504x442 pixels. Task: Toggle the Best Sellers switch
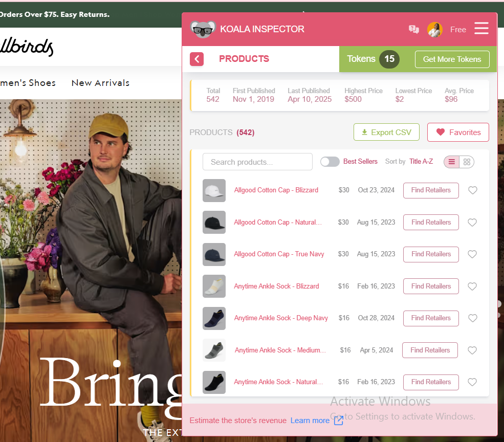tap(330, 162)
